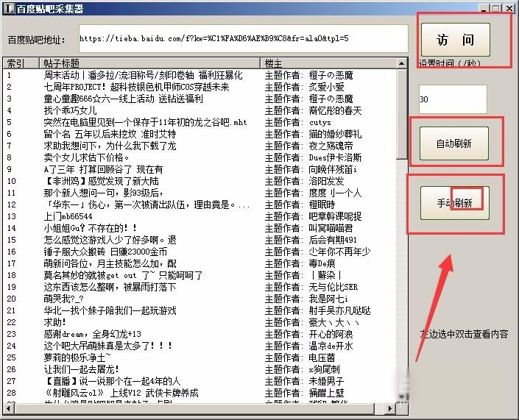Click the vertical scrollbar thumb of the post list
This screenshot has height=420, width=519.
[402, 114]
